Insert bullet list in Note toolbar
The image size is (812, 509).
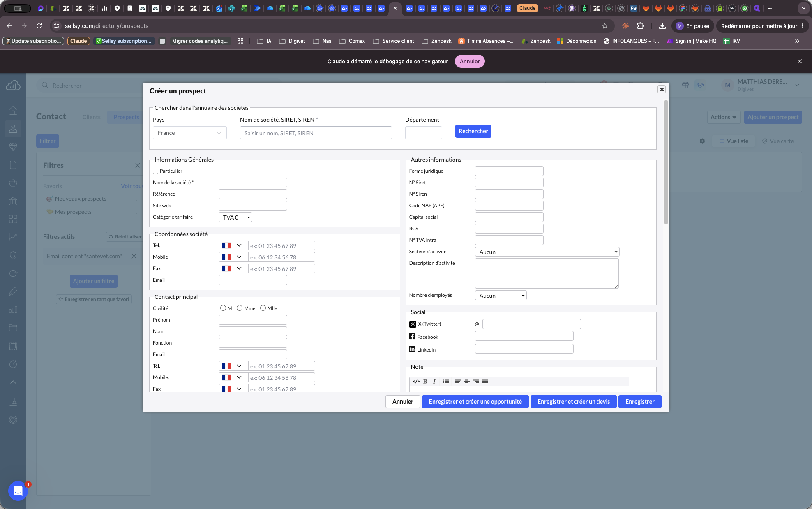(446, 382)
